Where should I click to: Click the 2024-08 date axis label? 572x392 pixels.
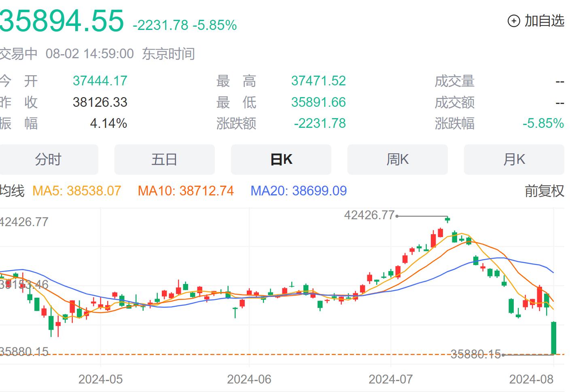point(531,379)
